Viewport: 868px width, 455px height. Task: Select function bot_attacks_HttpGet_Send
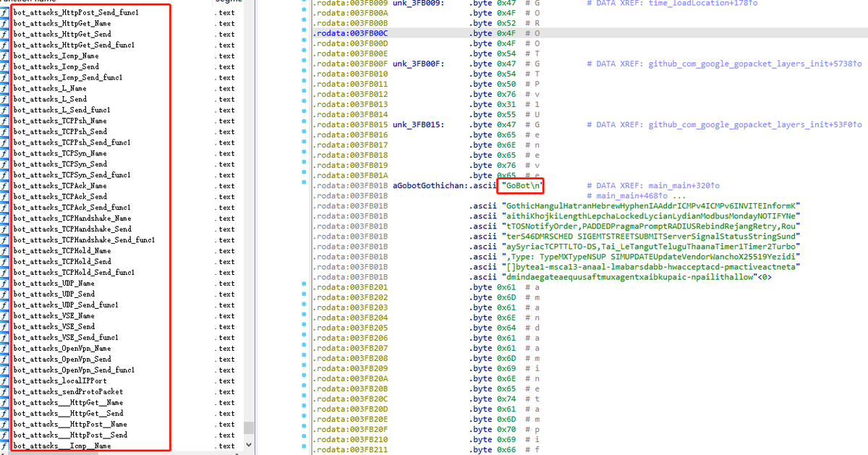[62, 34]
